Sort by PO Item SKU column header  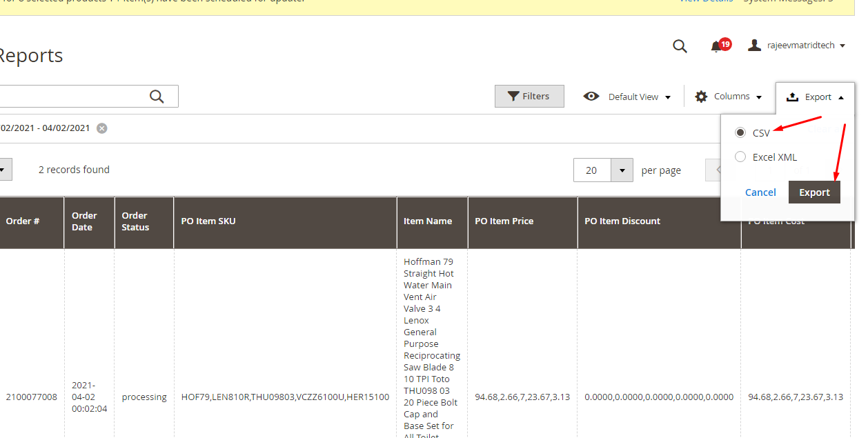coord(285,221)
